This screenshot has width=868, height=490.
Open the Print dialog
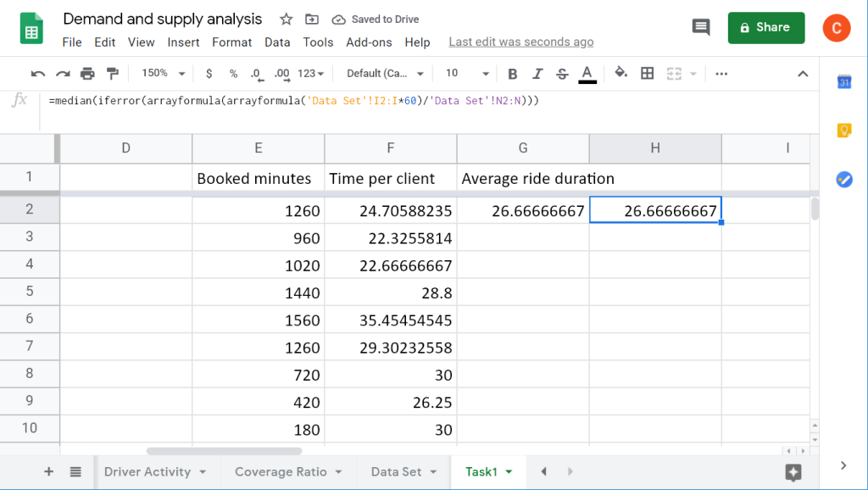click(x=86, y=74)
